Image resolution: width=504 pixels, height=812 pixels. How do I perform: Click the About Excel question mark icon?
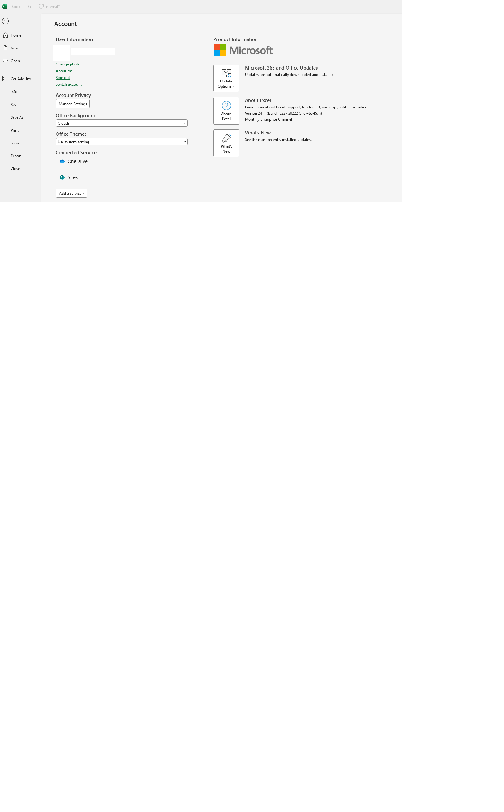coord(226,105)
